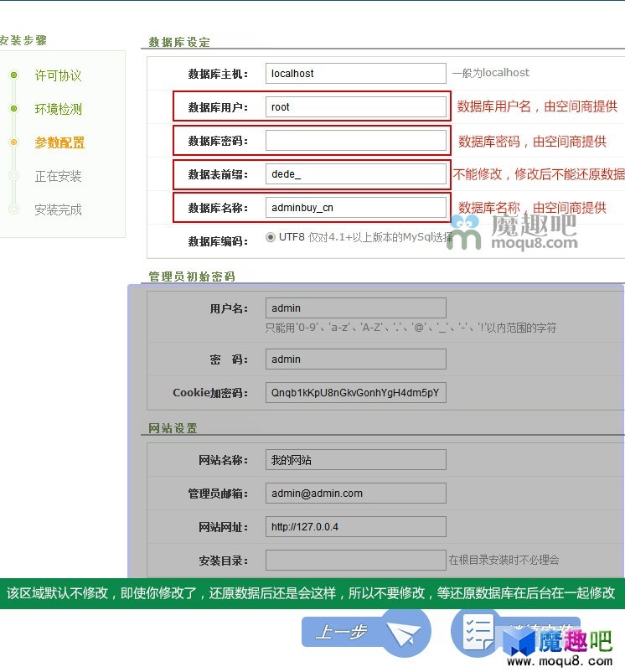Click the green bullet beside 许可协议
The image size is (625, 672).
pyautogui.click(x=14, y=75)
